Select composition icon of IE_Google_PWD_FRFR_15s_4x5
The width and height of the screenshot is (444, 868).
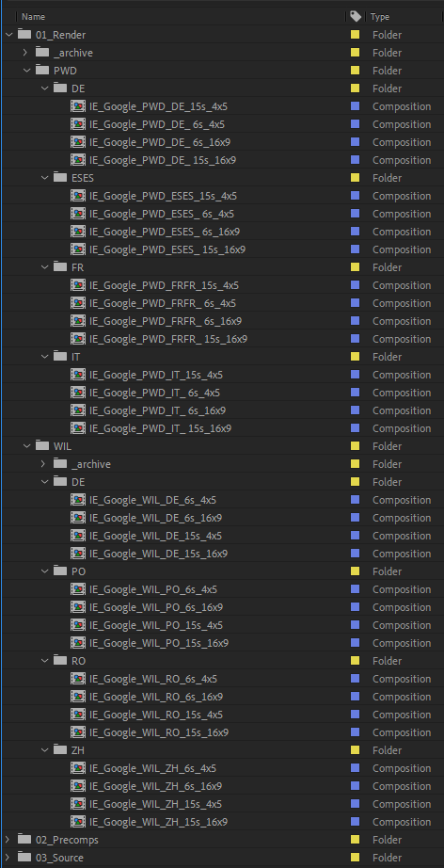[78, 285]
